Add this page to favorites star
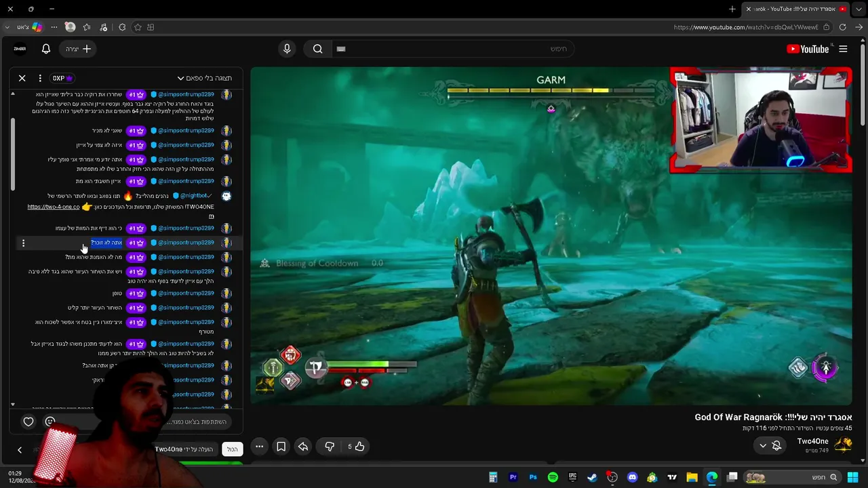Image resolution: width=868 pixels, height=488 pixels. click(138, 27)
